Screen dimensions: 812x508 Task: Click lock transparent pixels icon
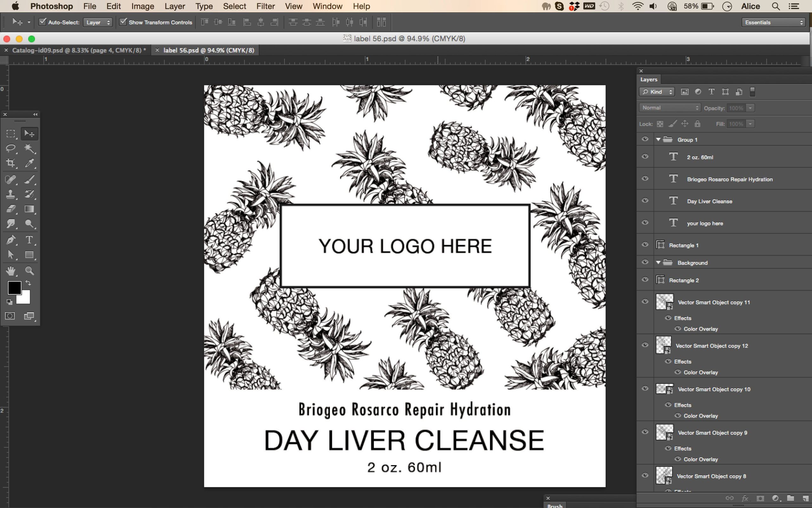[660, 124]
